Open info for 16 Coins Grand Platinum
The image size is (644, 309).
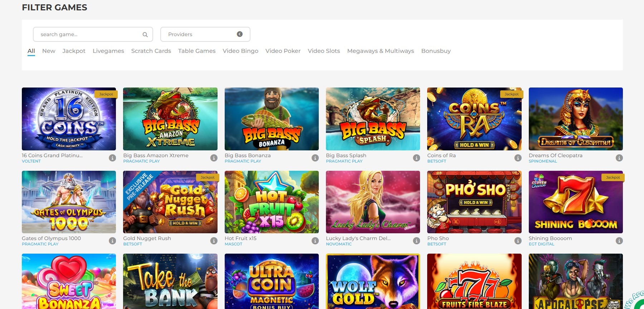pyautogui.click(x=112, y=158)
